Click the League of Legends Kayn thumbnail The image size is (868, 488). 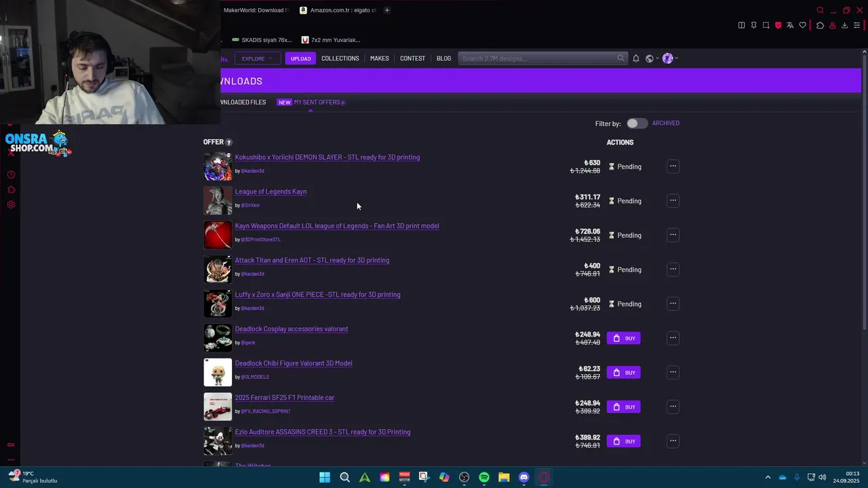click(x=218, y=201)
